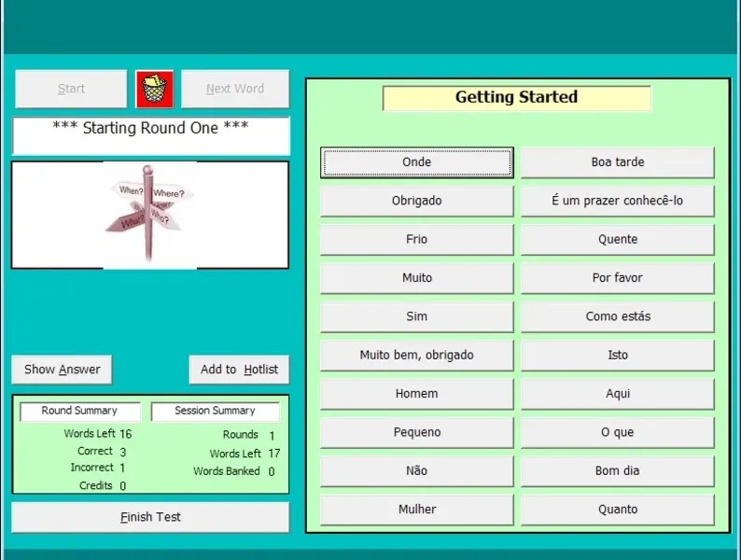Click the red wastebasket icon
The image size is (741, 560).
155,89
